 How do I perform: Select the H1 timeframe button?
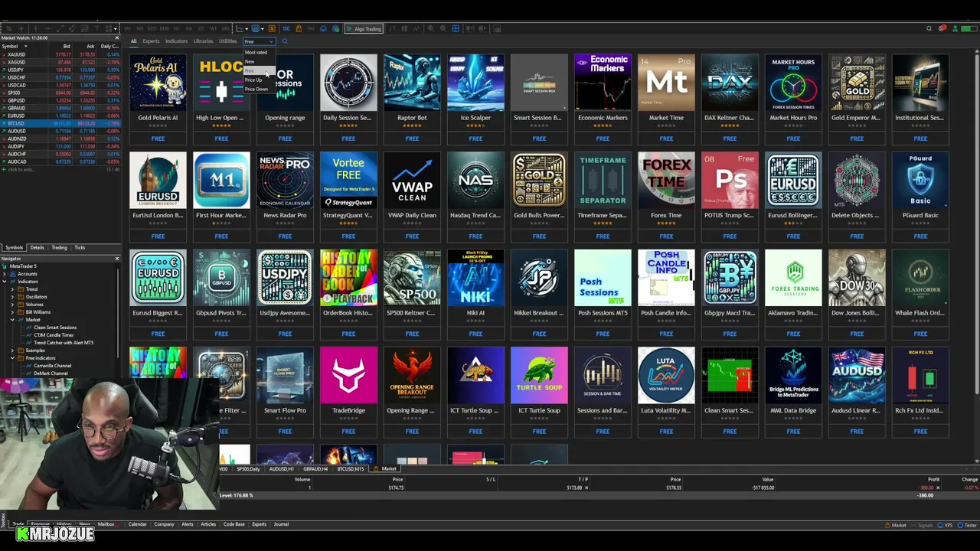coord(176,28)
